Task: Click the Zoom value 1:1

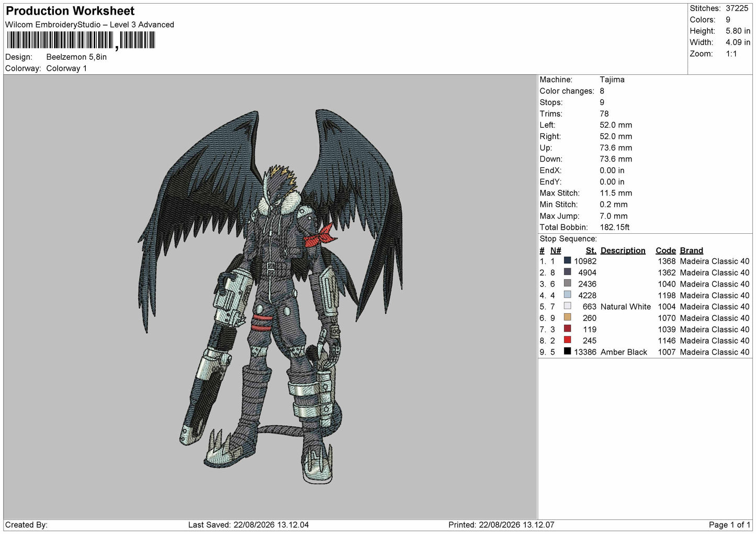Action: coord(731,54)
